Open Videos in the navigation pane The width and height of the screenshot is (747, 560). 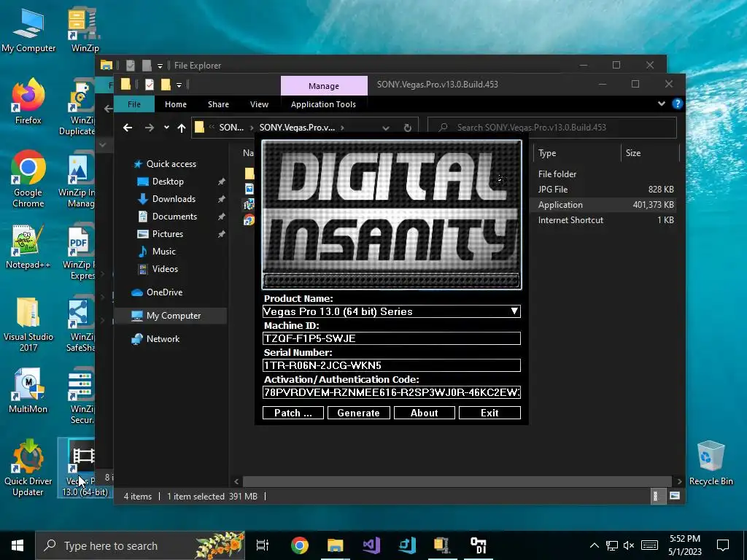point(165,269)
